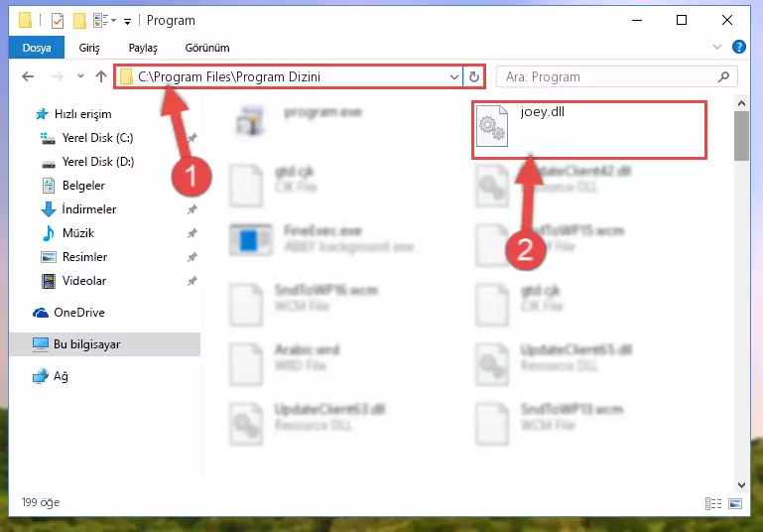Open the blue Help question mark
This screenshot has width=763, height=532.
(x=738, y=47)
